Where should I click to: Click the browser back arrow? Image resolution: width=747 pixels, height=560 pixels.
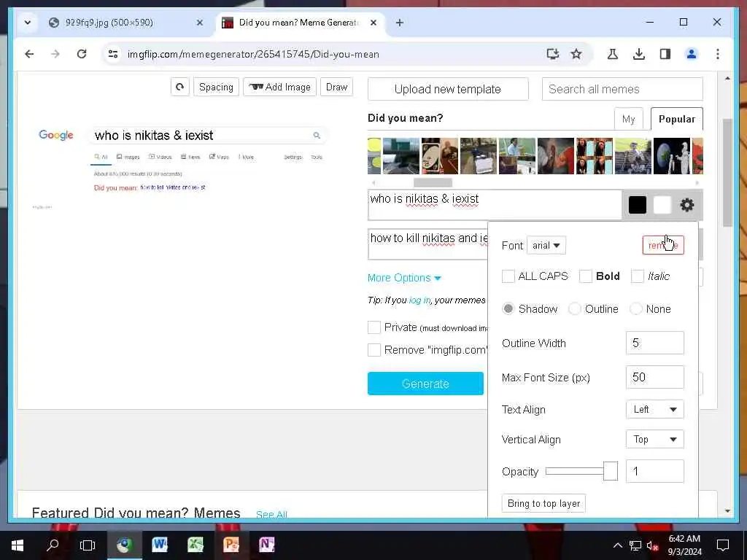pyautogui.click(x=29, y=54)
